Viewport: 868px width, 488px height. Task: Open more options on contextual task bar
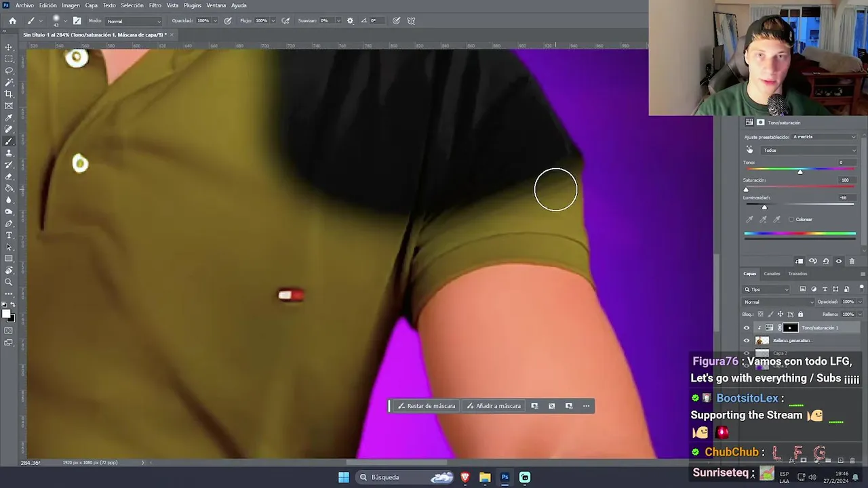tap(586, 406)
